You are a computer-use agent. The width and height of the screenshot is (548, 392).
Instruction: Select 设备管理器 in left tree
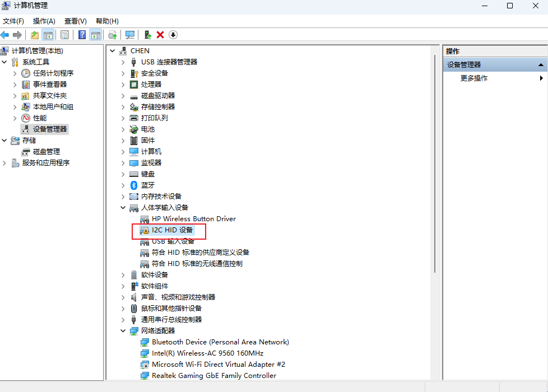(x=50, y=129)
